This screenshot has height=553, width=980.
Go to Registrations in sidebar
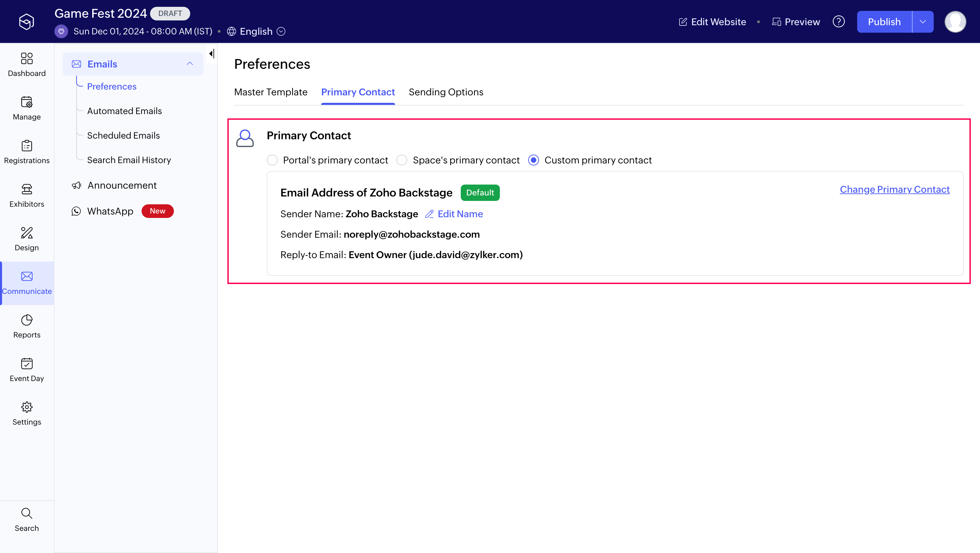tap(27, 152)
